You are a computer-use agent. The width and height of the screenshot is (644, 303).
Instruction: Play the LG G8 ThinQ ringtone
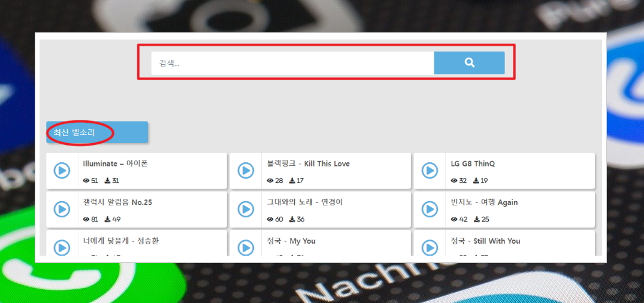430,171
